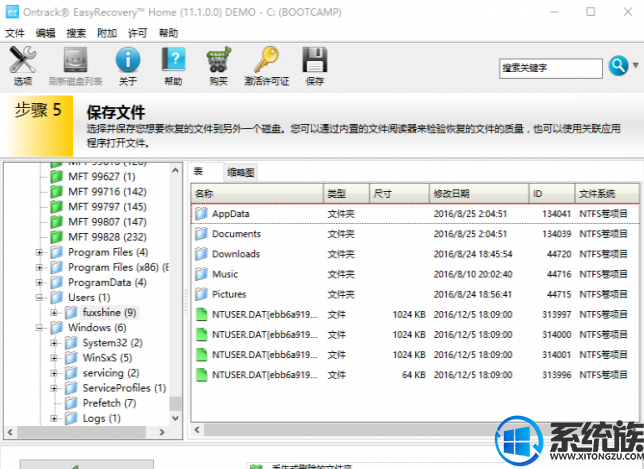The image size is (644, 469).
Task: Open the 附加 menu
Action: coord(107,33)
